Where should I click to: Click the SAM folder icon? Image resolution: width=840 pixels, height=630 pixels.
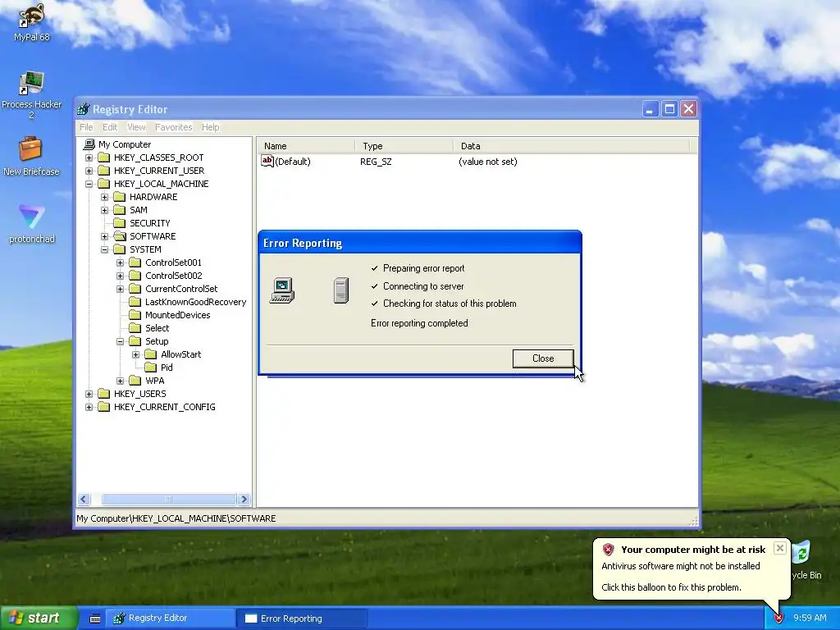click(x=120, y=210)
